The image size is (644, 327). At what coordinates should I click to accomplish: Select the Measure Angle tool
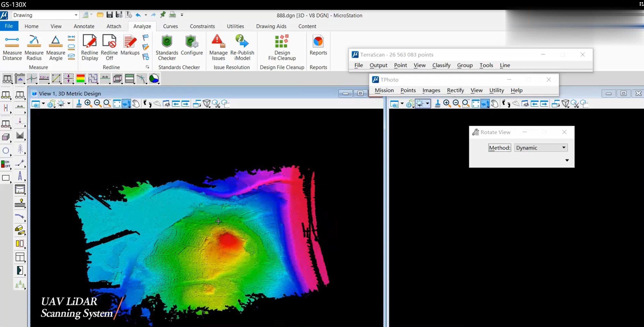tap(56, 48)
